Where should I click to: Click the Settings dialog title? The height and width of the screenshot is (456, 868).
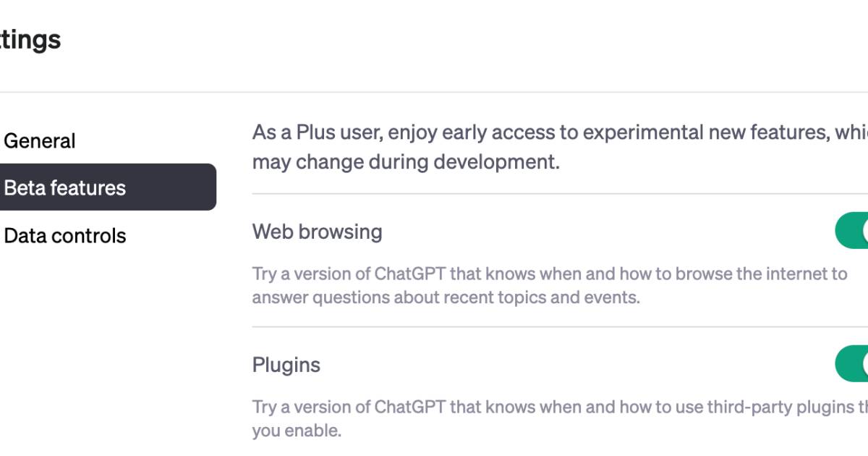29,40
